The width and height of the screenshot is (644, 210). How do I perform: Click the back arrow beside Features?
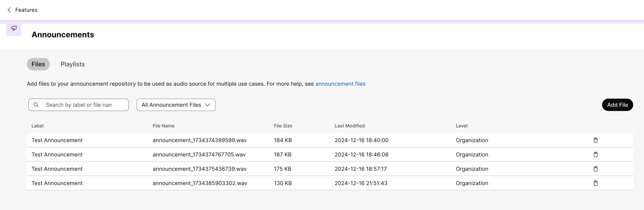point(9,10)
